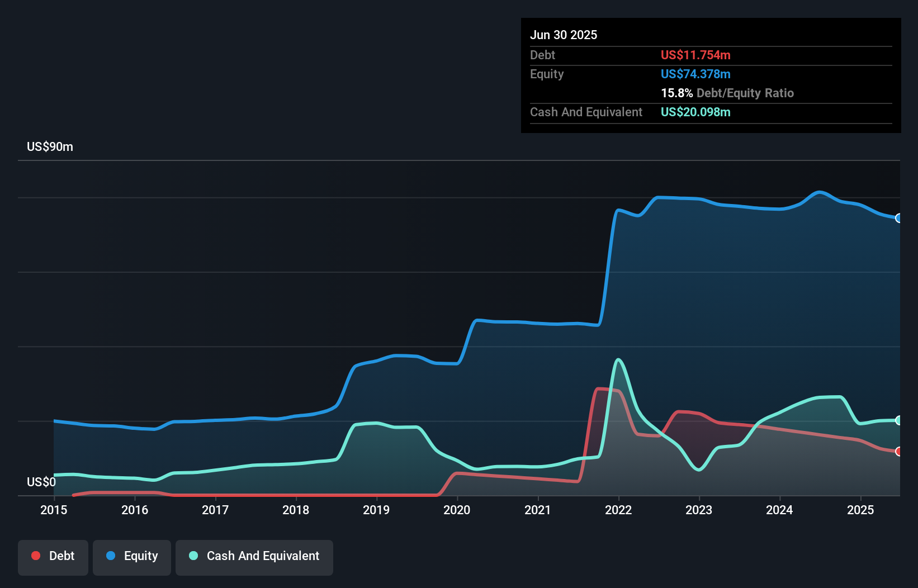
Task: Click the teal Cash And Equivalent legend dot
Action: coord(192,556)
